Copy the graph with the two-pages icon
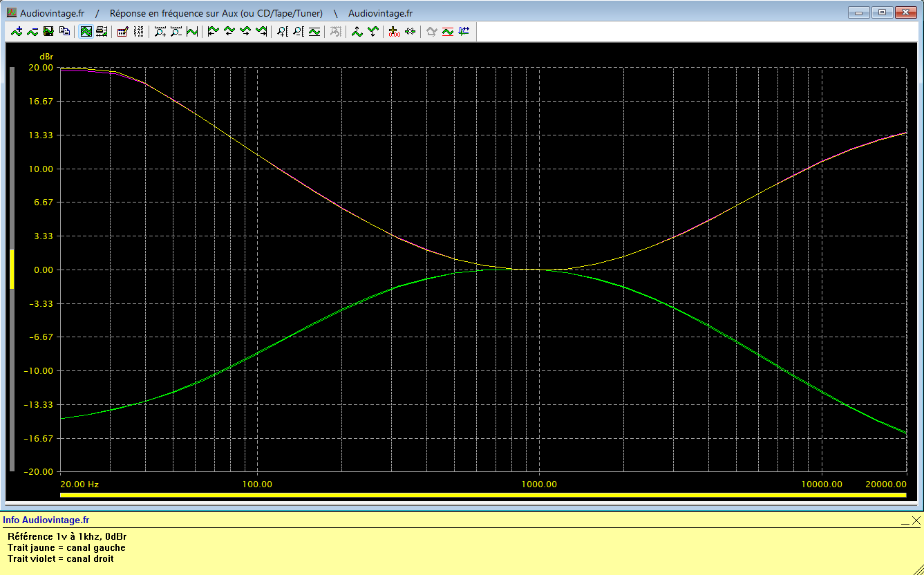Image resolution: width=924 pixels, height=575 pixels. point(64,31)
